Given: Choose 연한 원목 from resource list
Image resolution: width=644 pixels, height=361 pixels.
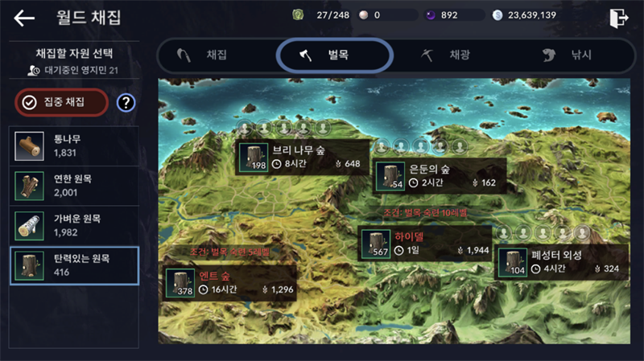Looking at the screenshot, I should tap(74, 186).
